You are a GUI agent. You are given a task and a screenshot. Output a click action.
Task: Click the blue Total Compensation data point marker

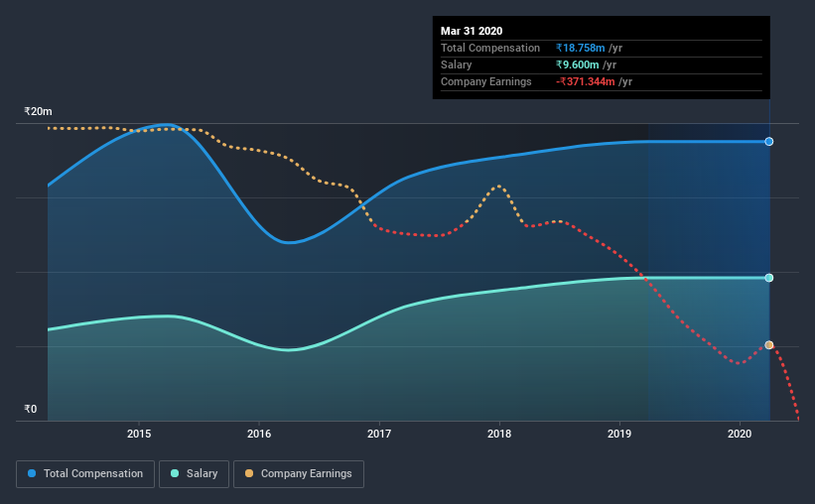[768, 142]
